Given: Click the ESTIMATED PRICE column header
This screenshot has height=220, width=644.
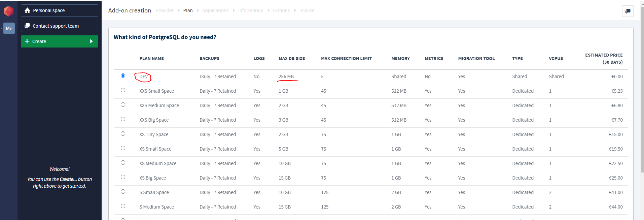Looking at the screenshot, I should click(604, 59).
